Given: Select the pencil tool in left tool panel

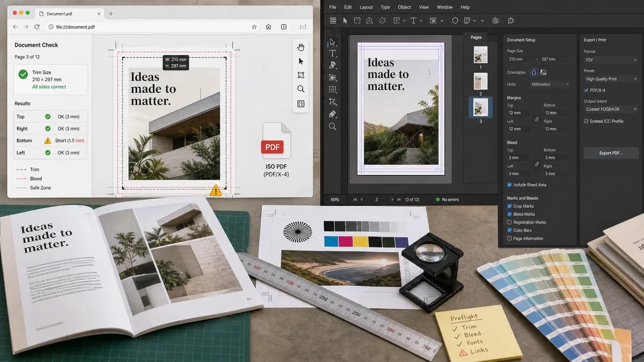Looking at the screenshot, I should pyautogui.click(x=333, y=114).
